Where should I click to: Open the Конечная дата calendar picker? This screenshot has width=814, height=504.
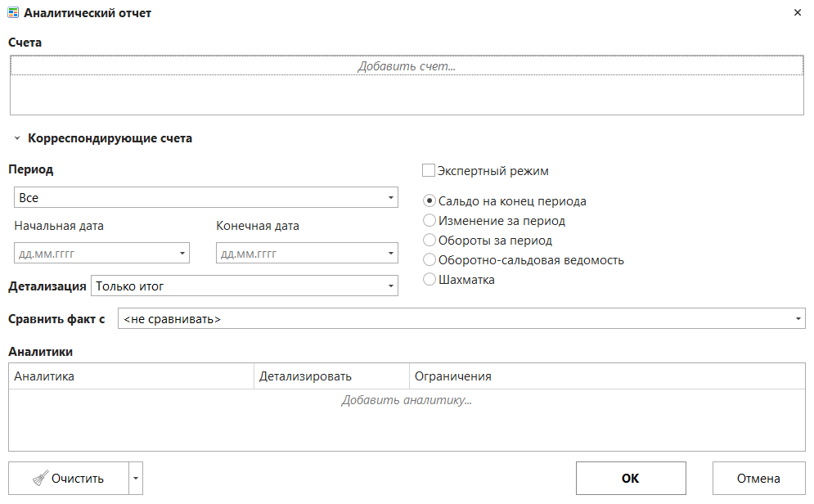pyautogui.click(x=390, y=254)
